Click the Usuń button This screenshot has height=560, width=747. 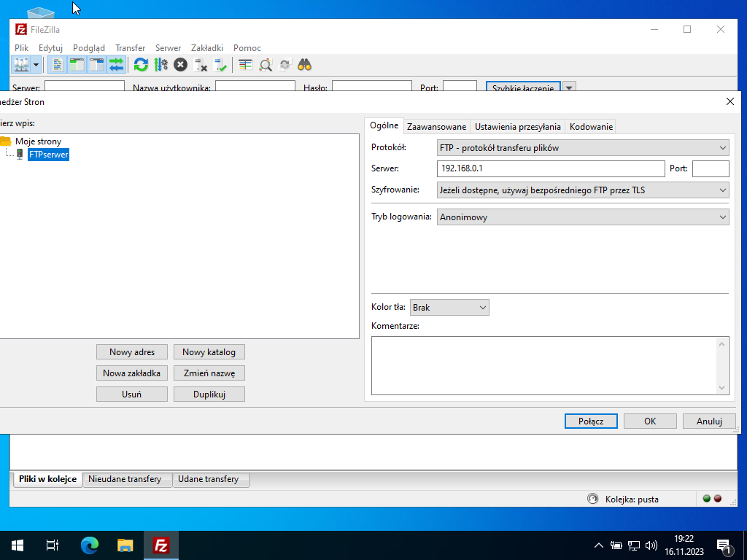coord(132,394)
